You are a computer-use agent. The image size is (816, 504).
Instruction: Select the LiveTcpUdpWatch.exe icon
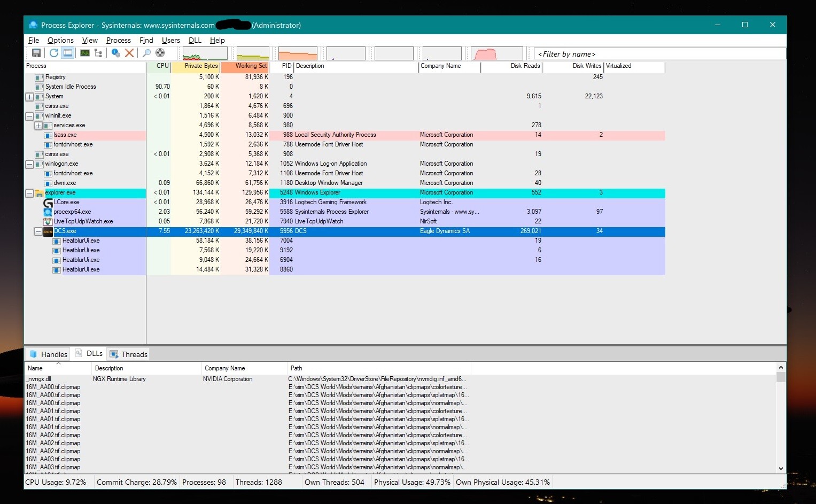[48, 222]
